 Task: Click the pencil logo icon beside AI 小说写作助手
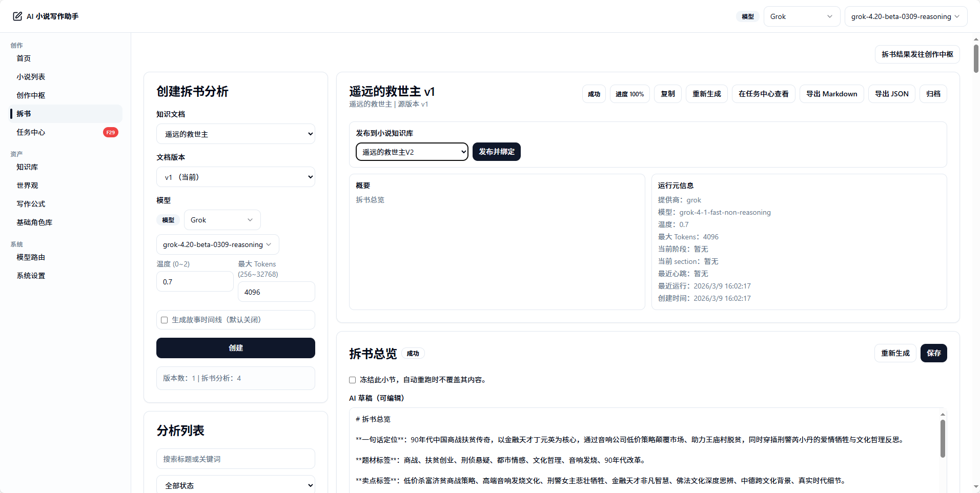[17, 16]
